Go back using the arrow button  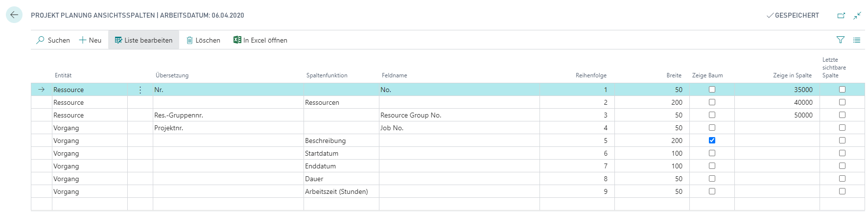(14, 15)
